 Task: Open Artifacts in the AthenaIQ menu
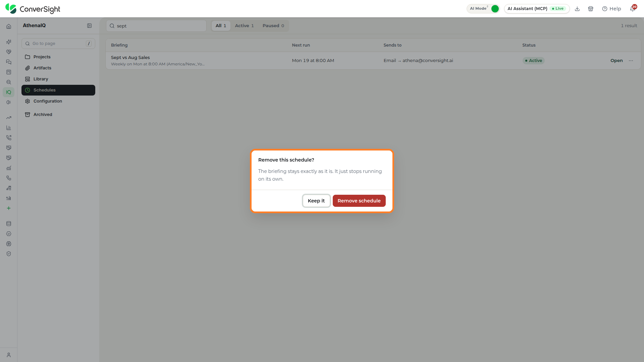[58, 68]
